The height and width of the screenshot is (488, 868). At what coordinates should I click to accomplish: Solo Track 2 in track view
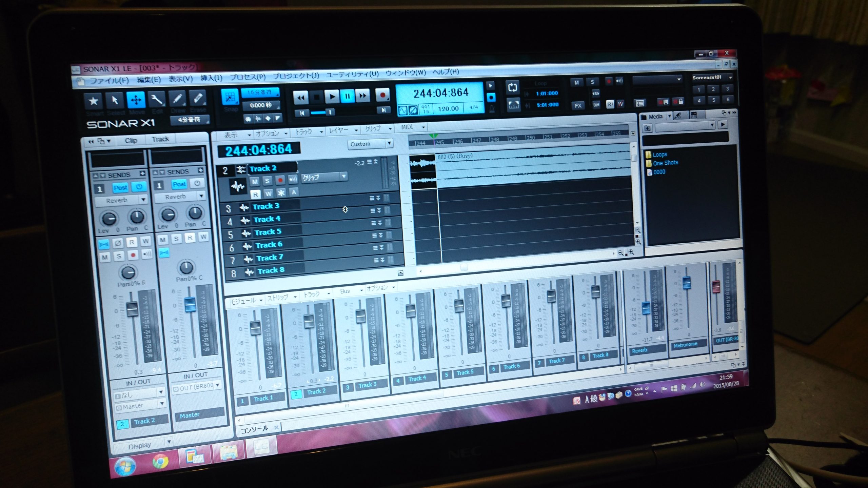click(x=267, y=181)
